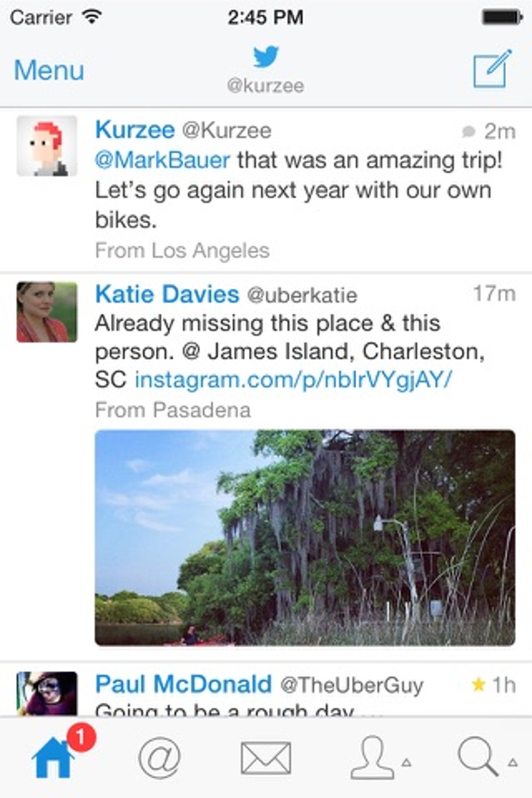Tap Paul McDonald's avatar image

(47, 693)
